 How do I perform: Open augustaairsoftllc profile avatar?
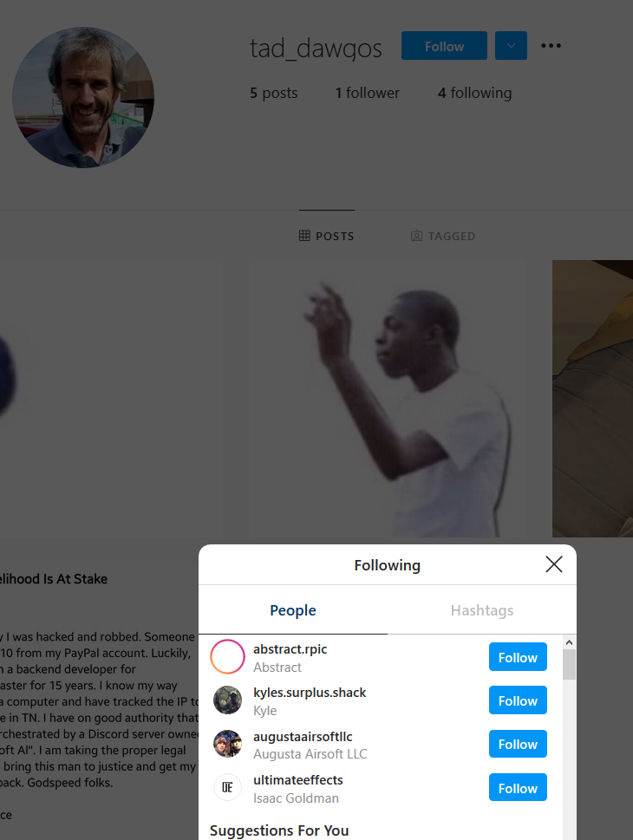click(227, 744)
